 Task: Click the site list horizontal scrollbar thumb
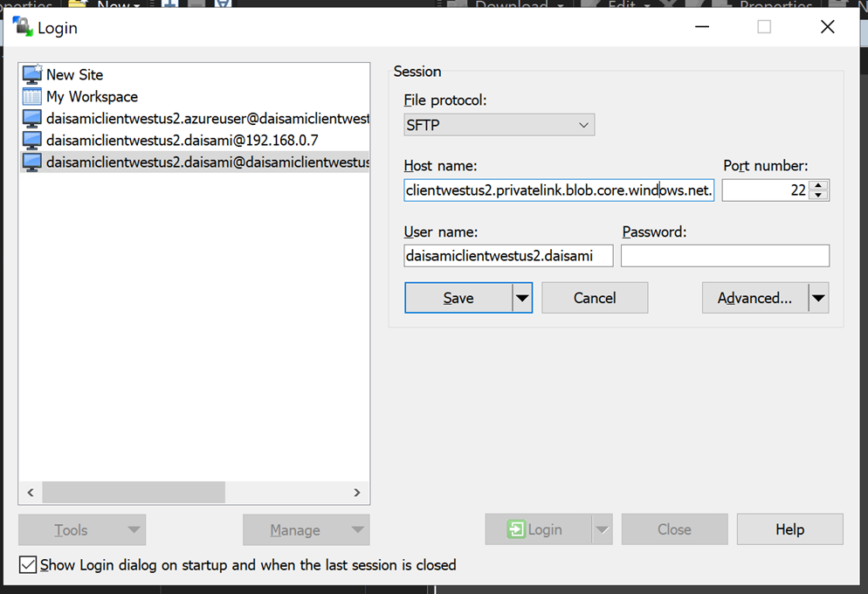134,492
